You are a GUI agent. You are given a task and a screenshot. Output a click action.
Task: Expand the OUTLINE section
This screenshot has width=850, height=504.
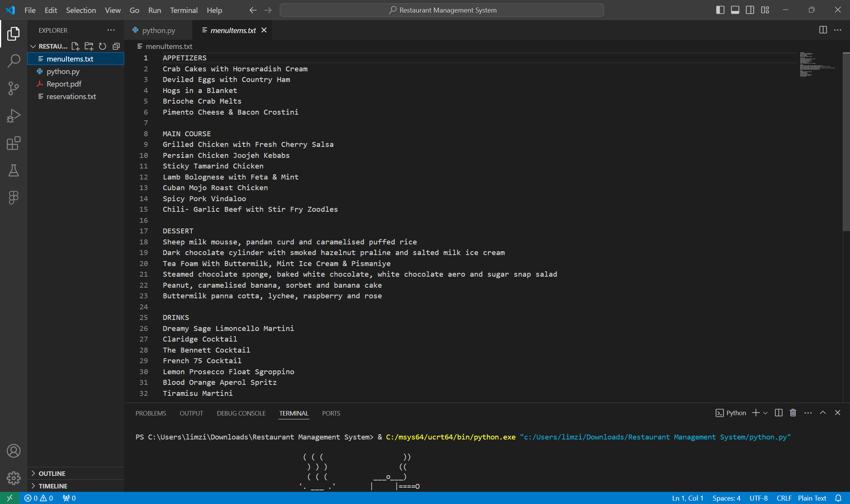[52, 473]
